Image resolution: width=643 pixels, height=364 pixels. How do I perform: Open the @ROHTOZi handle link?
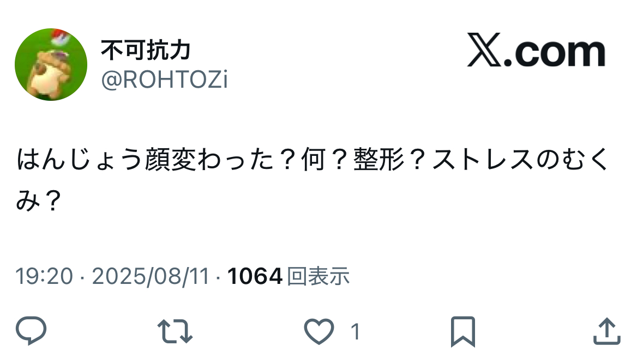(x=165, y=79)
